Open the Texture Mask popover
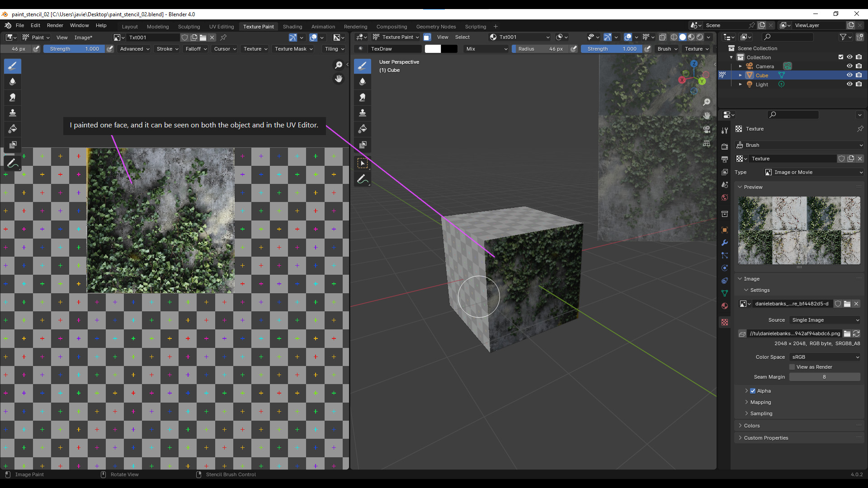The image size is (868, 488). 294,49
